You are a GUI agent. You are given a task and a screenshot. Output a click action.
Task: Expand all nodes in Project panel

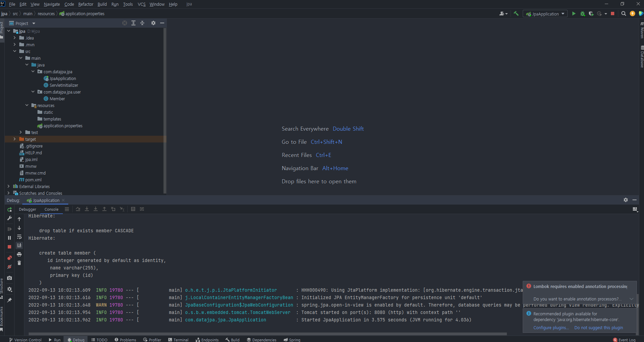[x=133, y=23]
